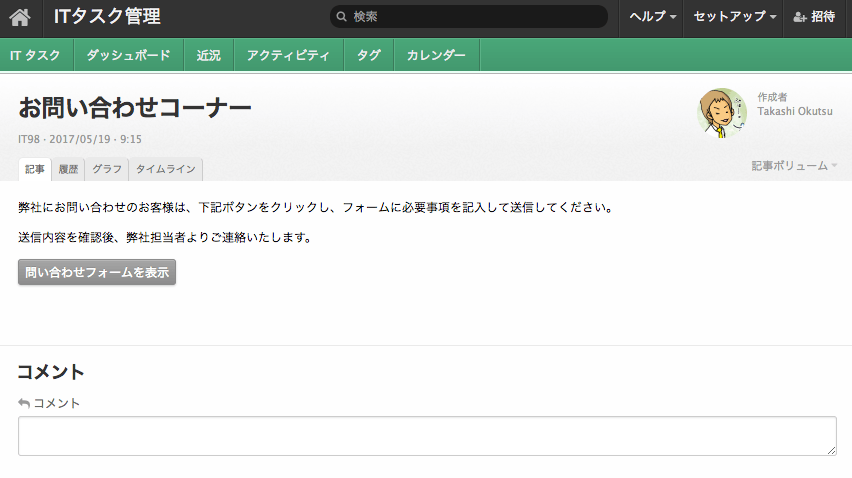
Task: Select the 記事 tab
Action: [x=35, y=169]
